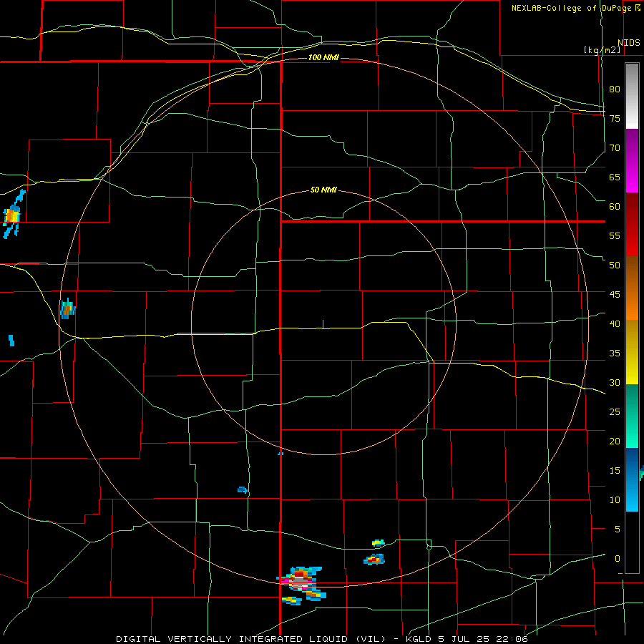Click the 15 value on the color scale

click(x=615, y=471)
